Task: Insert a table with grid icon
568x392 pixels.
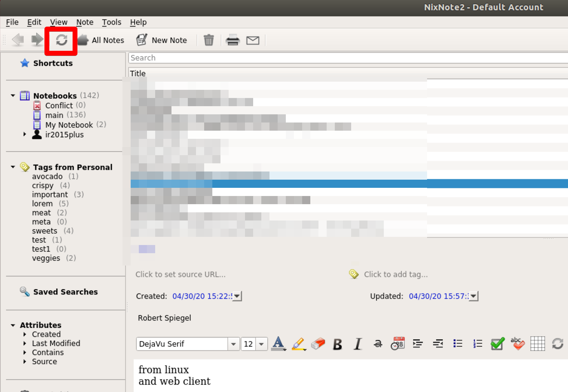Action: coord(537,344)
